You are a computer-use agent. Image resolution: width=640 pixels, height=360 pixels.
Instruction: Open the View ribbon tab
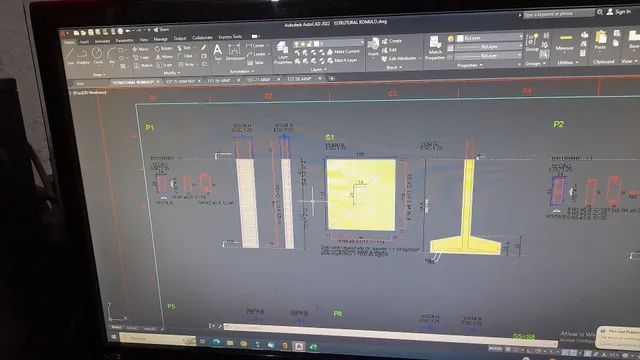144,40
